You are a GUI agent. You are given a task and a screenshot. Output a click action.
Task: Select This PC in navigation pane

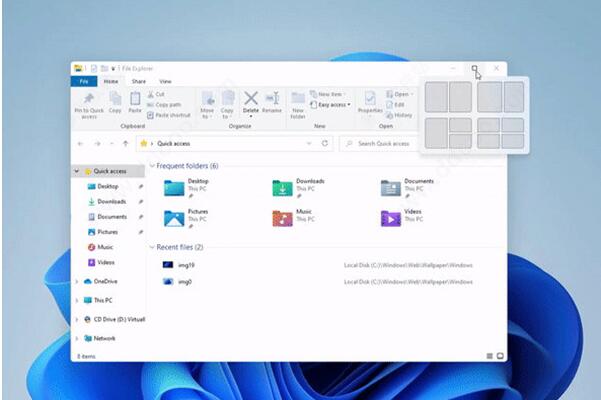point(103,300)
